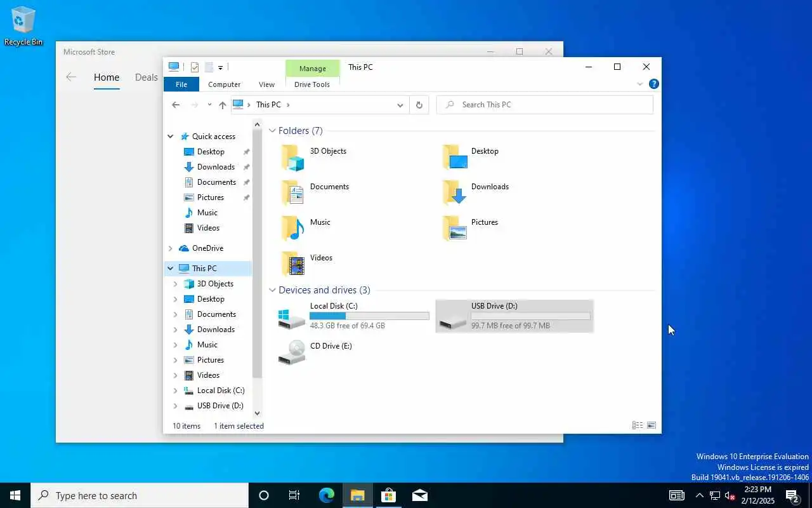The height and width of the screenshot is (508, 812).
Task: Click Back arrow in Microsoft Store window
Action: (71, 77)
